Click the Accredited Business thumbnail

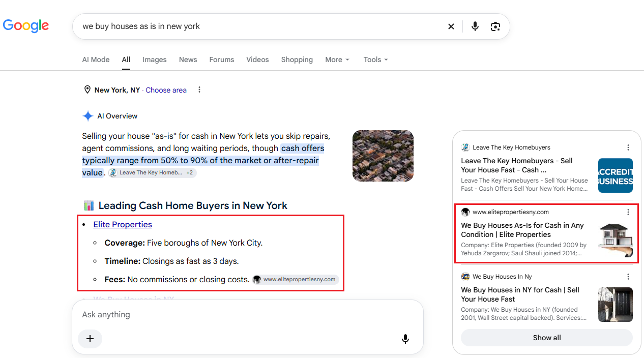click(616, 175)
